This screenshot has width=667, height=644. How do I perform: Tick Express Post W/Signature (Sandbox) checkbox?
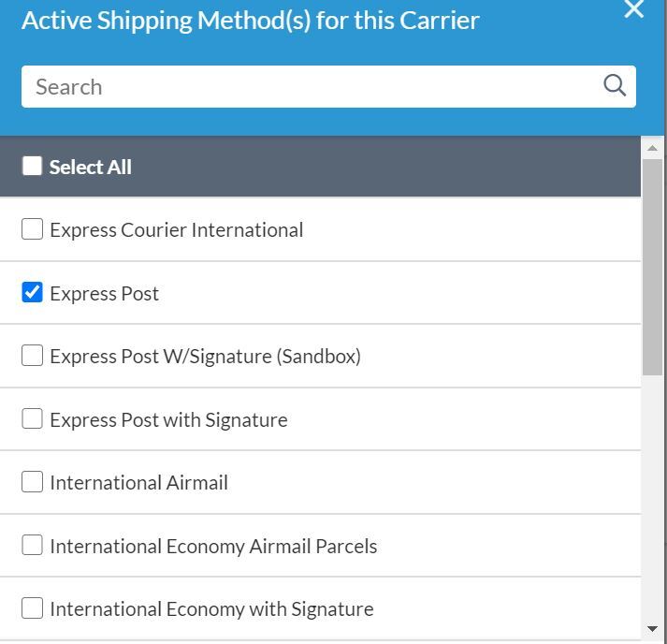33,356
